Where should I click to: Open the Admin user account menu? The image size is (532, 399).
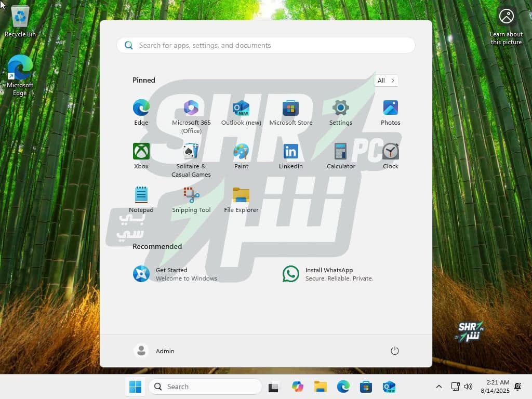click(x=154, y=351)
